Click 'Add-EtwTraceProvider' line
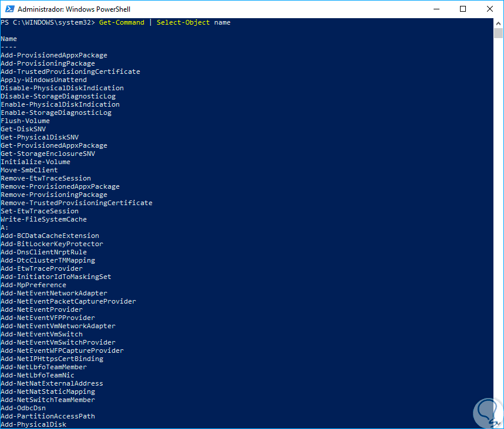The height and width of the screenshot is (429, 504). click(42, 269)
